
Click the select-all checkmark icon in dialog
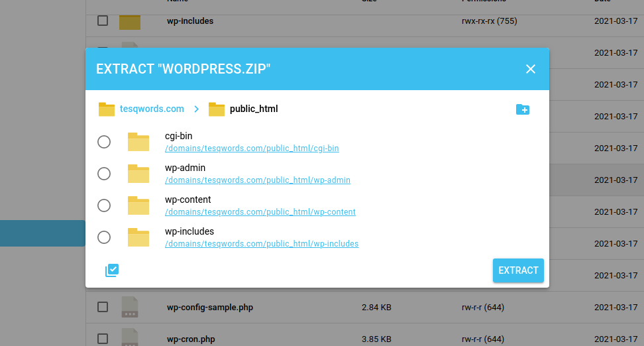[112, 270]
